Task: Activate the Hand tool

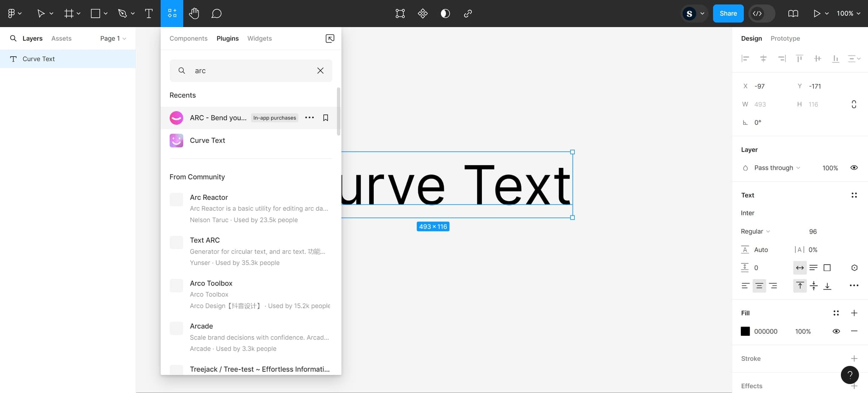Action: click(194, 13)
